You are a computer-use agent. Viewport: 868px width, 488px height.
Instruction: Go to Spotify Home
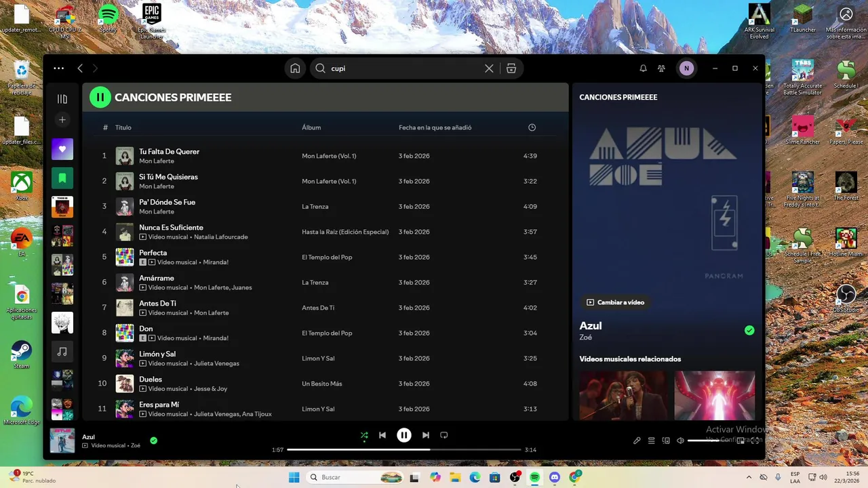click(x=295, y=68)
